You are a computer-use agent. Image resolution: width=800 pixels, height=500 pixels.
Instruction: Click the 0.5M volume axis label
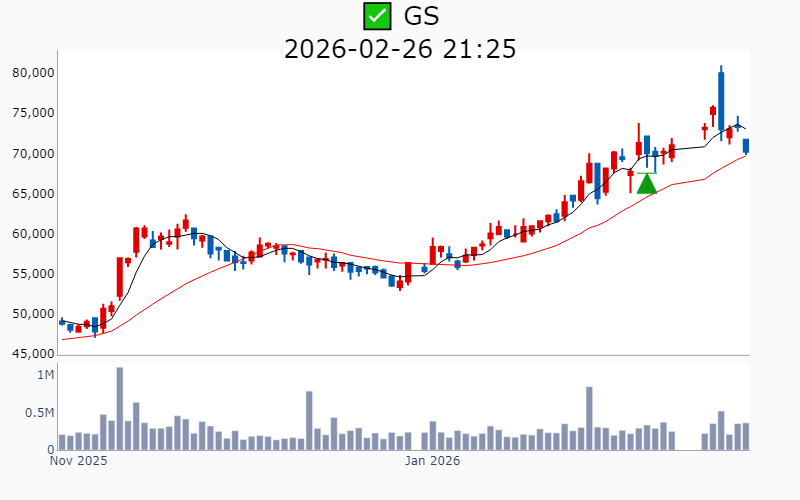[x=39, y=413]
